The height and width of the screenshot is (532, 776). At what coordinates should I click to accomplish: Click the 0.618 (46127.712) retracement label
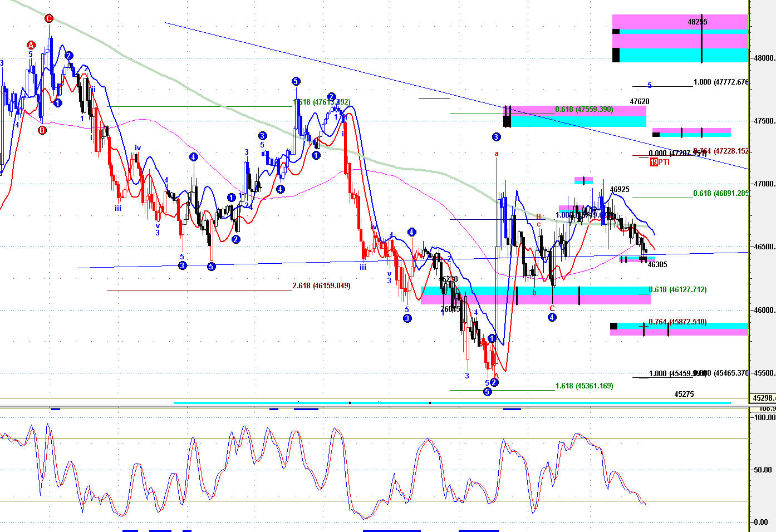[x=677, y=290]
